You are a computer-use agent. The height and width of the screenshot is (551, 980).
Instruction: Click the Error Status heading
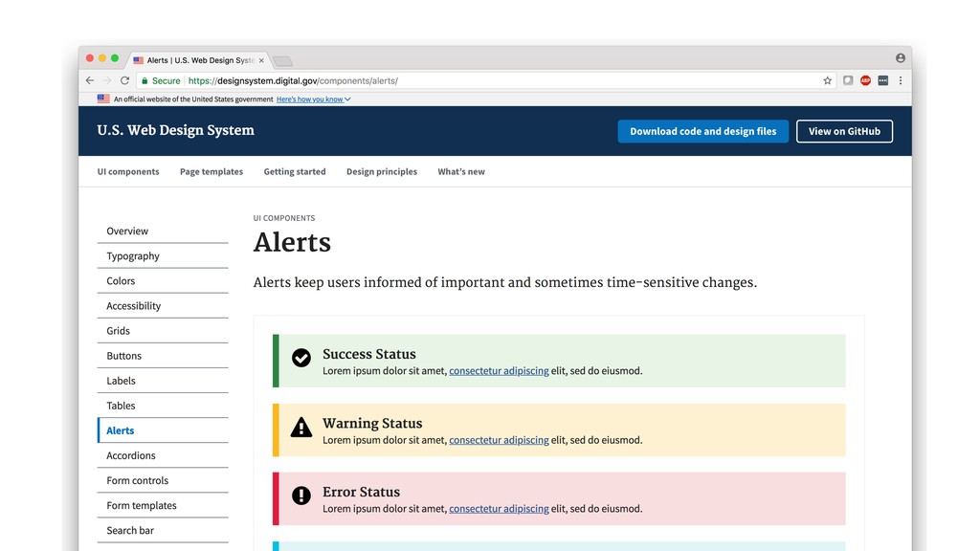361,493
